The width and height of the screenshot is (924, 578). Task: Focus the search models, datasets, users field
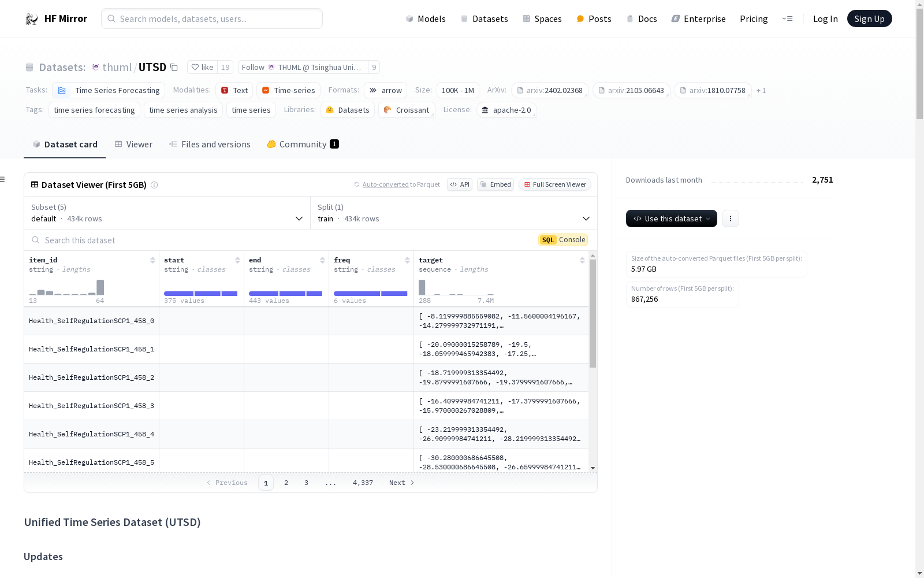212,18
